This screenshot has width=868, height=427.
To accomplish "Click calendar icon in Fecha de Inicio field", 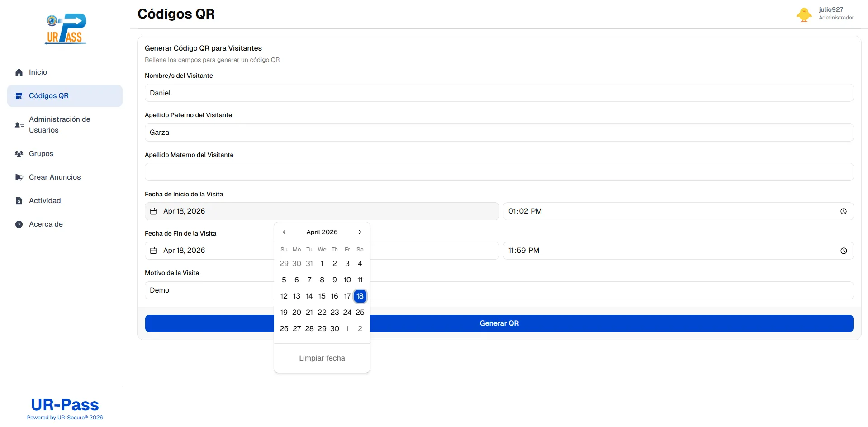I will point(153,211).
